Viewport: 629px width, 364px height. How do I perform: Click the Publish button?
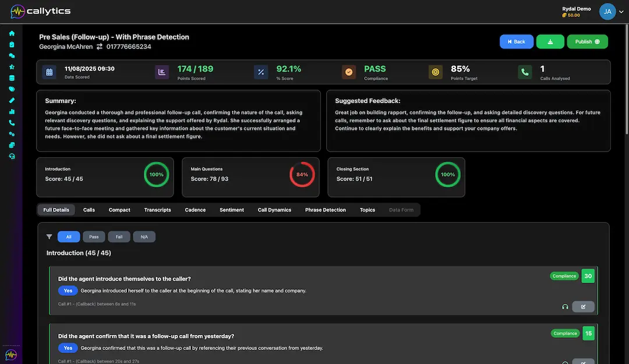click(587, 42)
